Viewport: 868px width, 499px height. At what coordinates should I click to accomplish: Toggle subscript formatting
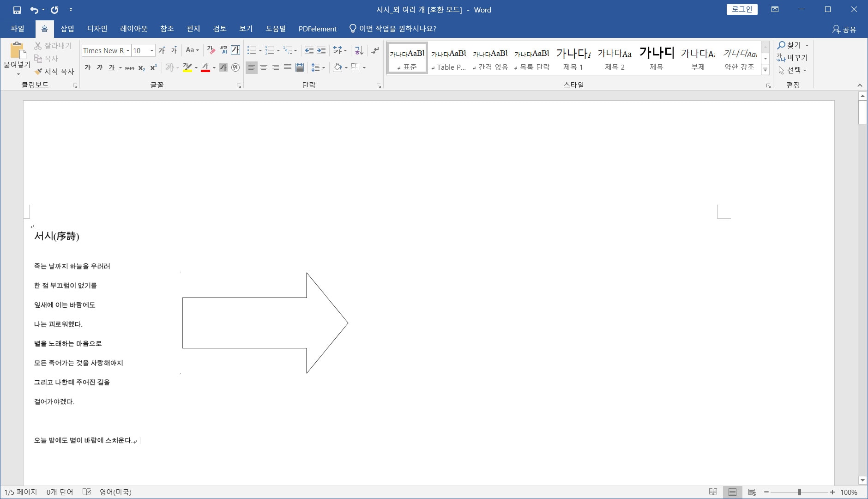pos(142,68)
